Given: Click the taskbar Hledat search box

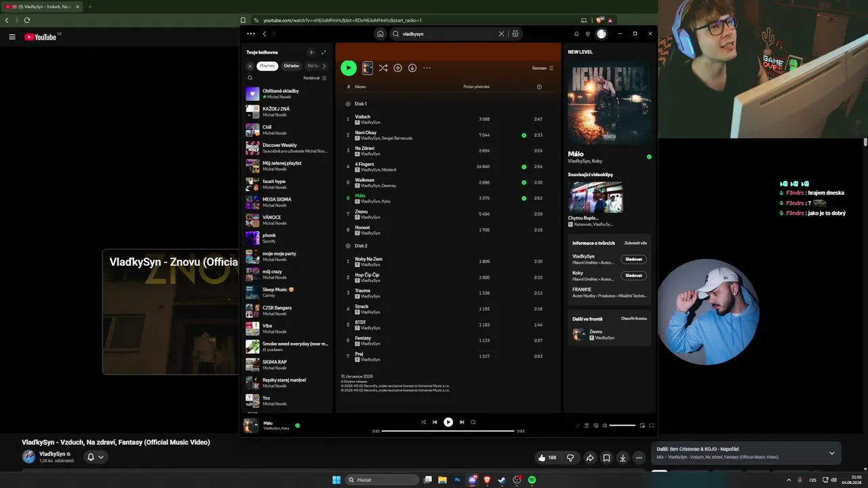Looking at the screenshot, I should click(382, 480).
